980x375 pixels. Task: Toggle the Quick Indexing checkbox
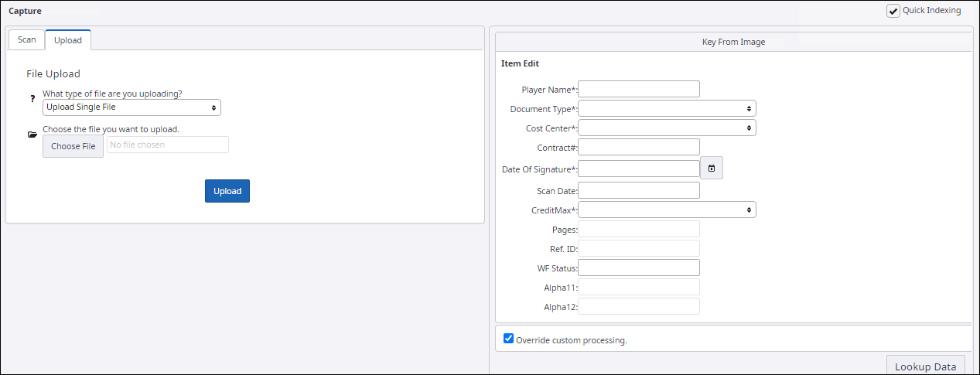[x=893, y=11]
